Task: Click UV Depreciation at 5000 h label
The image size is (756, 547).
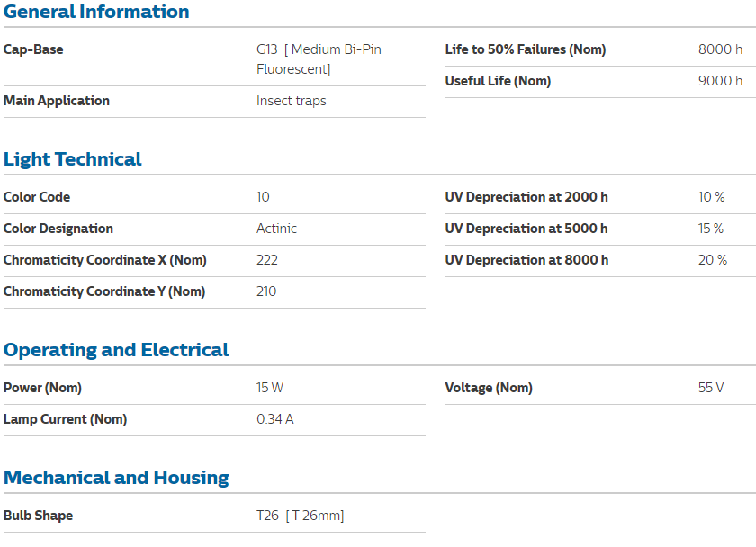Action: pyautogui.click(x=526, y=229)
